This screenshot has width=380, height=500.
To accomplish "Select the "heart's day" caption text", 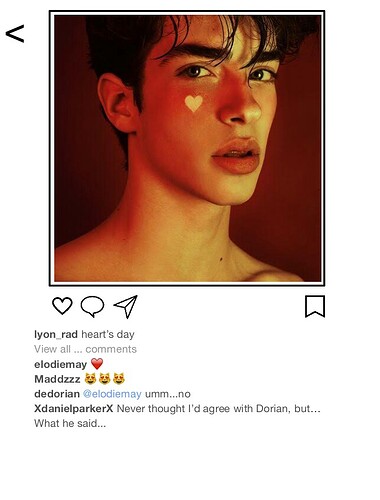I will coord(108,334).
